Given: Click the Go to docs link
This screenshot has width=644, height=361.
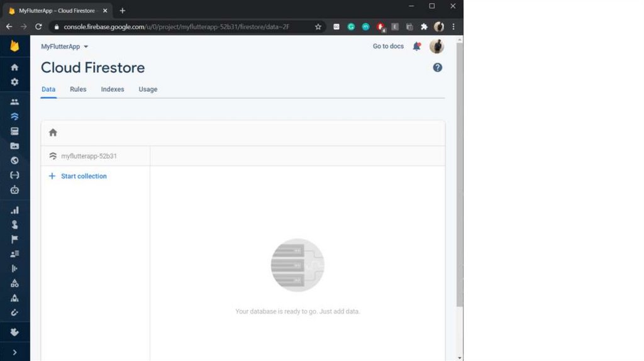Looking at the screenshot, I should coord(388,47).
